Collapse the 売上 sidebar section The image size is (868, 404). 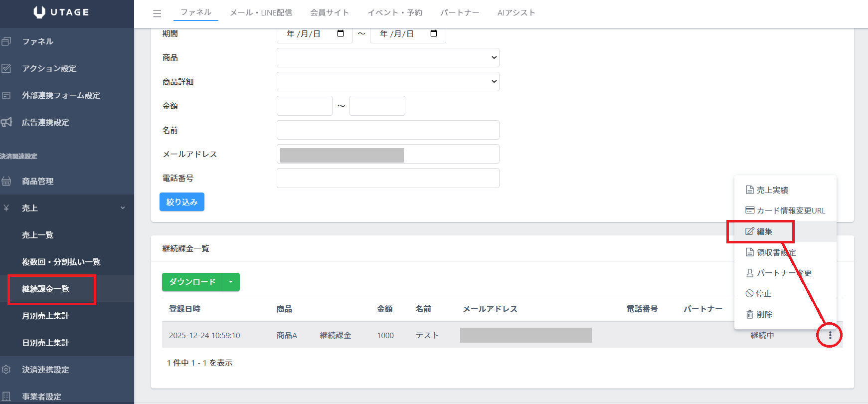click(x=122, y=208)
